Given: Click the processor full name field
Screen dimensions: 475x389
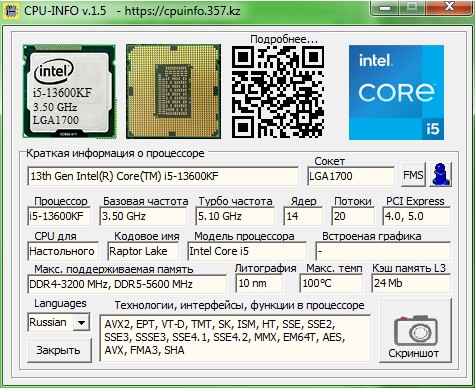Looking at the screenshot, I should click(163, 176).
